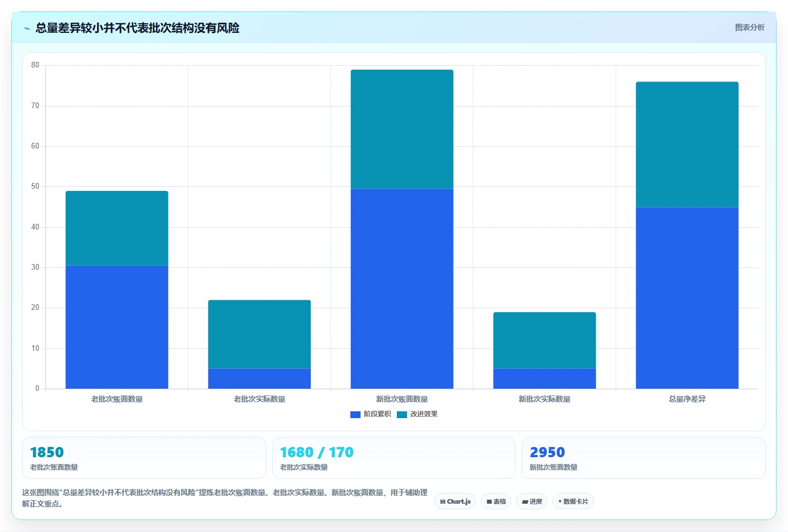Select the 表格 tag button
Viewport: 788px width, 532px height.
point(496,501)
